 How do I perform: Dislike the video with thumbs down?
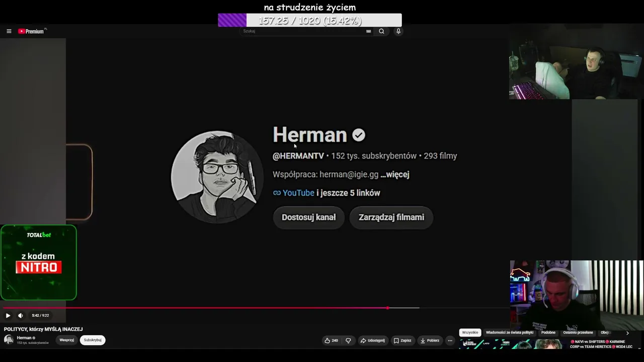pyautogui.click(x=348, y=340)
